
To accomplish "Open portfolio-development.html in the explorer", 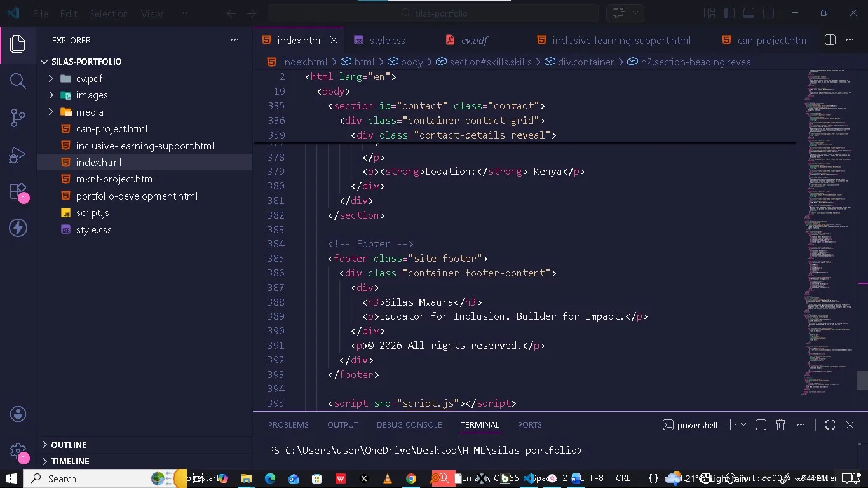I will (137, 196).
